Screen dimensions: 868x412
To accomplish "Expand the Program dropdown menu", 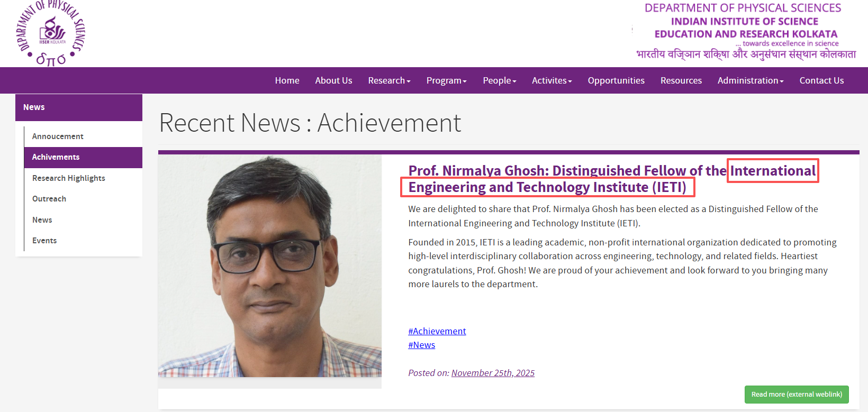I will pos(446,80).
